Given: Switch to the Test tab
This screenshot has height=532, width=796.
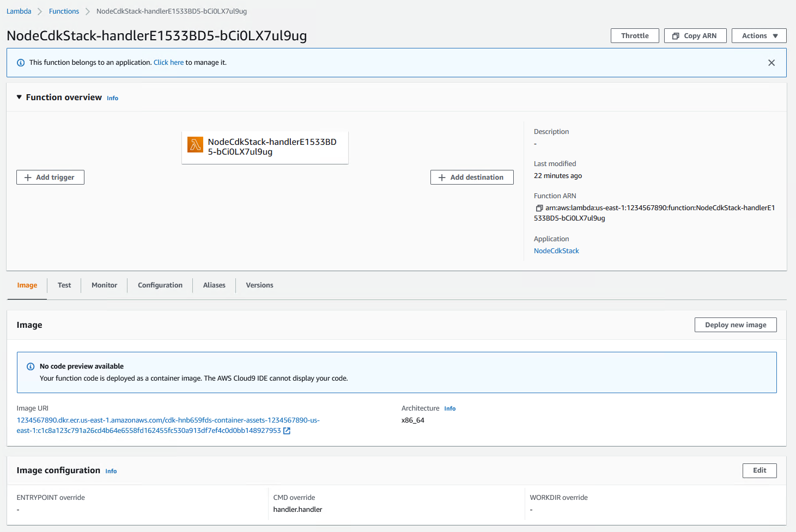Looking at the screenshot, I should [x=64, y=285].
